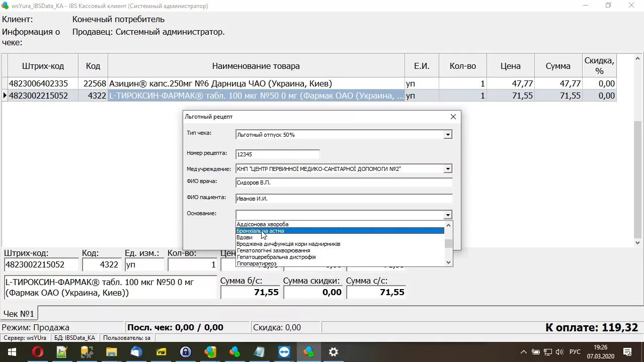Image resolution: width=644 pixels, height=362 pixels.
Task: Click the Код field showing 4322
Action: tap(102, 264)
